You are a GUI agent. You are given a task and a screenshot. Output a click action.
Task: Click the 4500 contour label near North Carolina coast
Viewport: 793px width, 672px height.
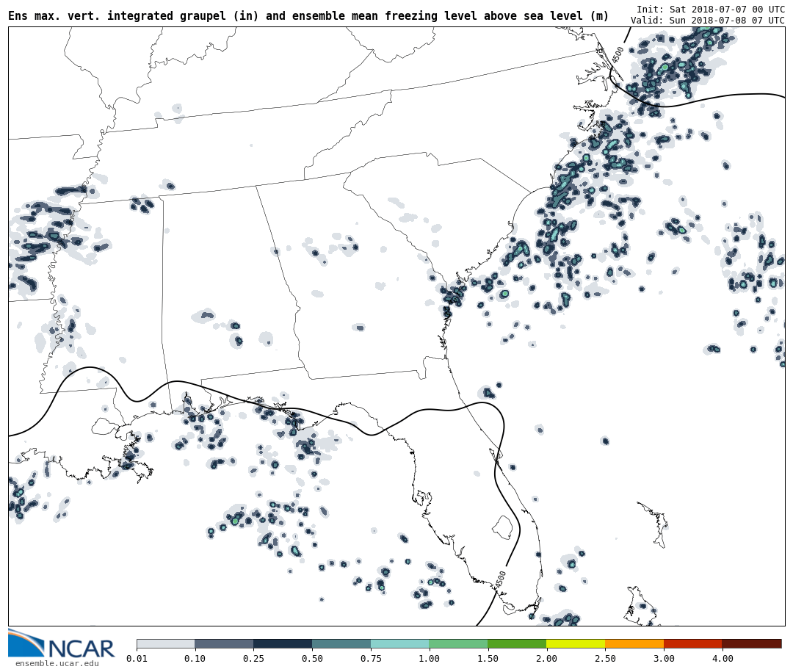(x=618, y=54)
